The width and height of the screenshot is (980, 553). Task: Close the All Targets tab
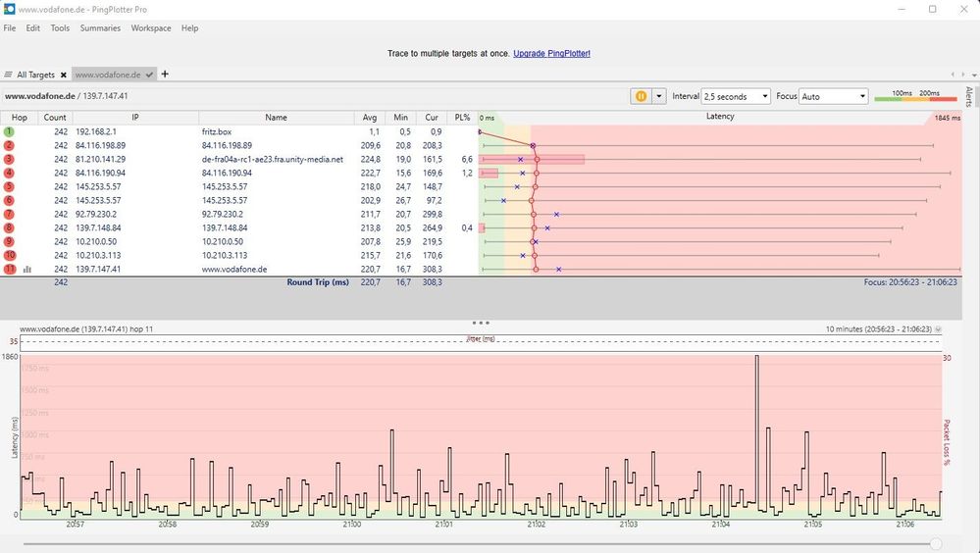pyautogui.click(x=63, y=75)
